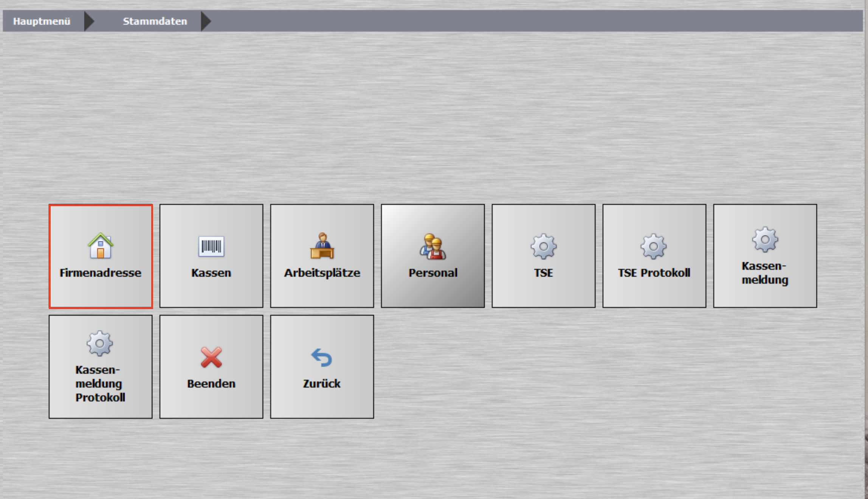Select the gear icon on Kassenmeldung tile
The height and width of the screenshot is (499, 868).
(x=765, y=239)
